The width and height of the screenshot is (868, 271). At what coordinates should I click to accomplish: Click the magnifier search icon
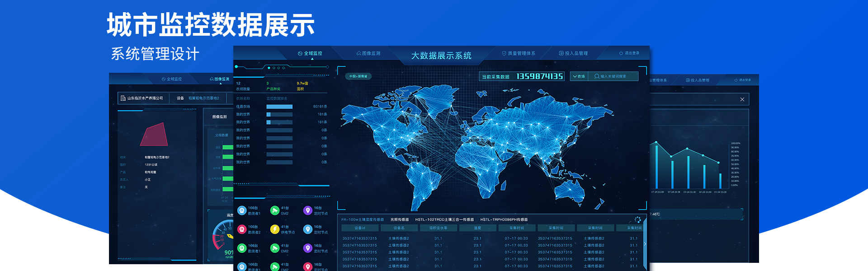coord(597,76)
